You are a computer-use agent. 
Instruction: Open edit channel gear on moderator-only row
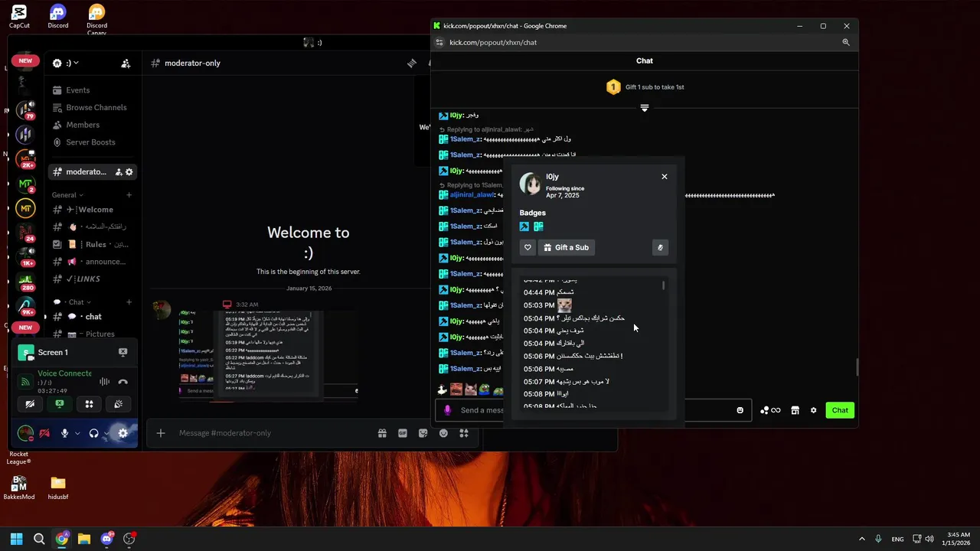coord(129,172)
